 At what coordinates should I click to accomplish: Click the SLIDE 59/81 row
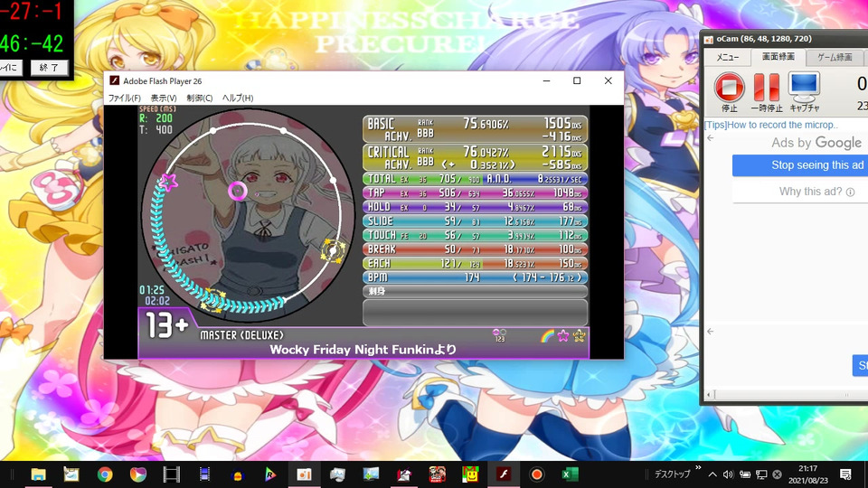click(475, 221)
